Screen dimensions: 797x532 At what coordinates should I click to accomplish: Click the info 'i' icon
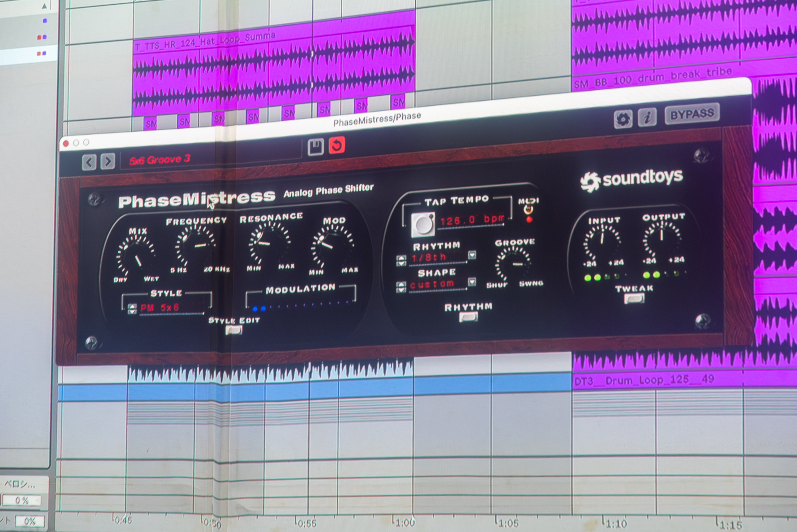(x=647, y=117)
